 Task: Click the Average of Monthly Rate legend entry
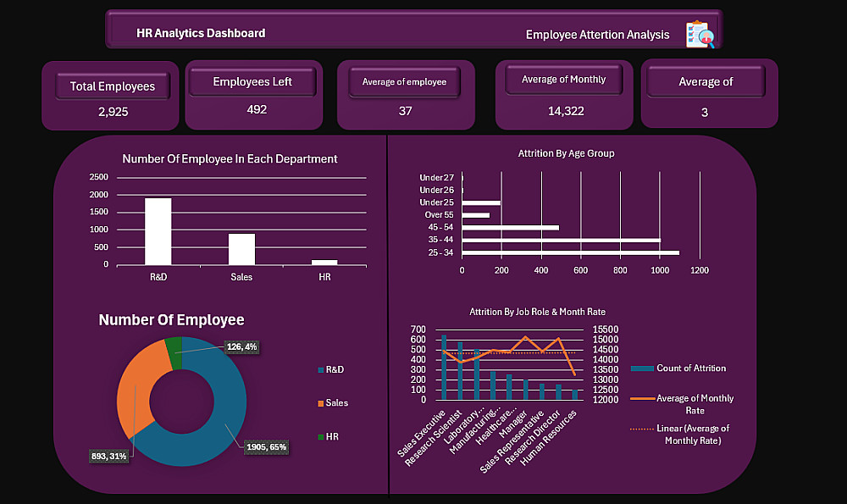(x=683, y=404)
